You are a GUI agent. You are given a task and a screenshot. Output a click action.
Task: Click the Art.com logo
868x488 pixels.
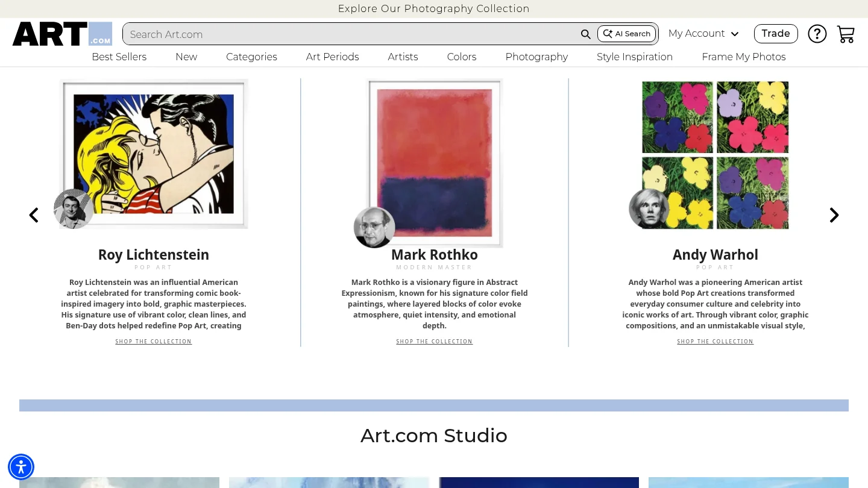tap(62, 34)
